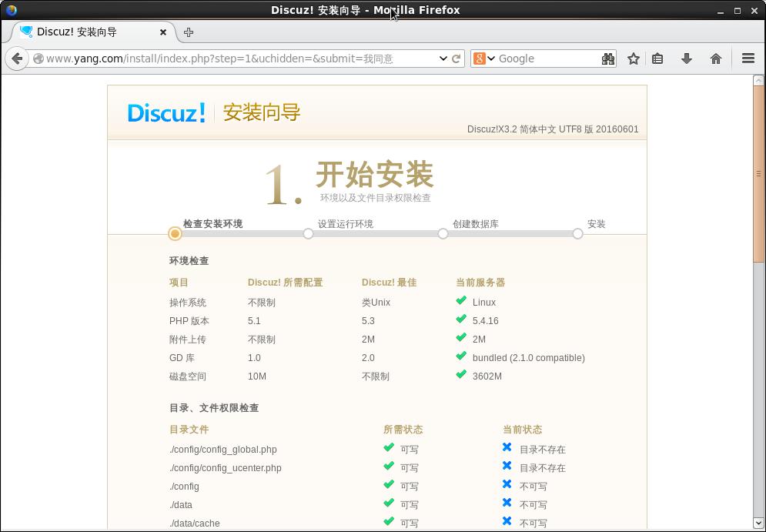This screenshot has width=766, height=532.
Task: Click the Discuz! logo in the header
Action: [x=166, y=112]
